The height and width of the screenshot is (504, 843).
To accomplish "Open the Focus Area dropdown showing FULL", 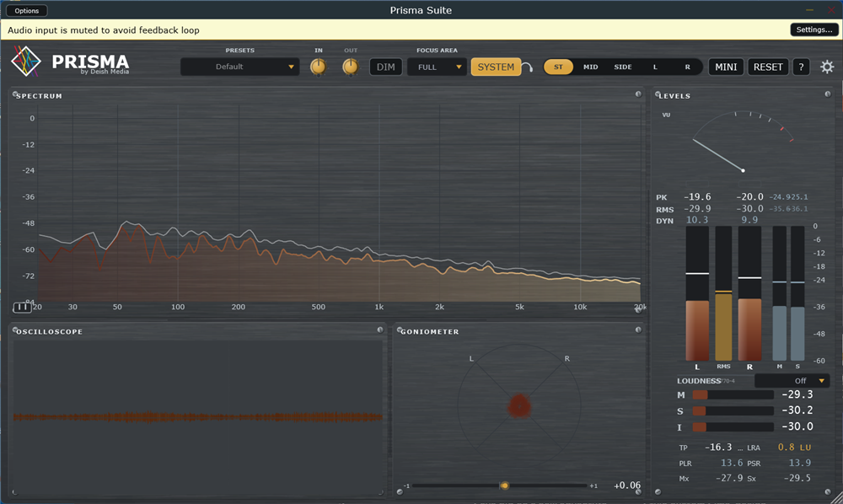I will pos(437,67).
